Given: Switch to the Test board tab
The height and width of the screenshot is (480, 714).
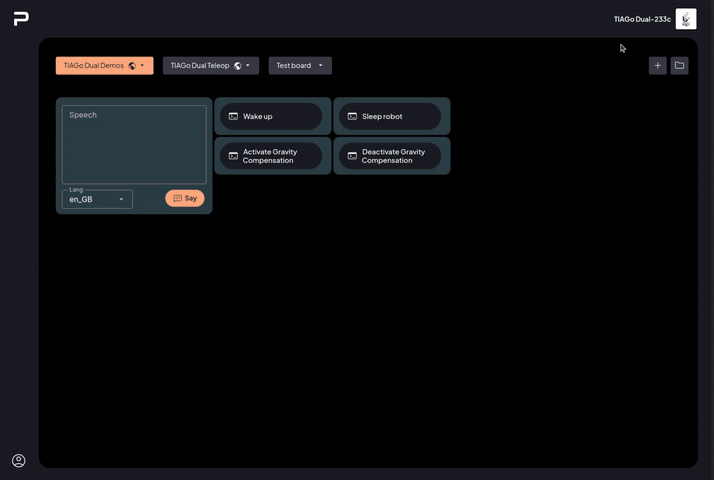Looking at the screenshot, I should pos(293,66).
